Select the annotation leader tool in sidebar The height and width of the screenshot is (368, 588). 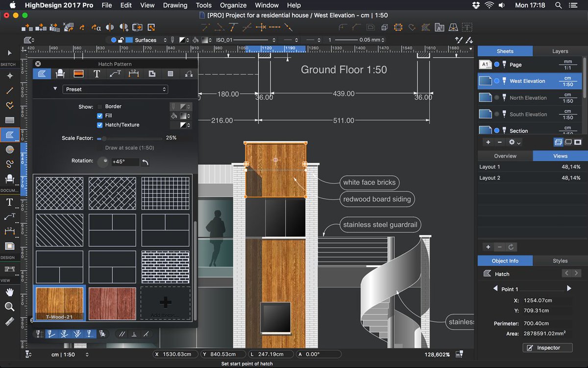[x=9, y=216]
